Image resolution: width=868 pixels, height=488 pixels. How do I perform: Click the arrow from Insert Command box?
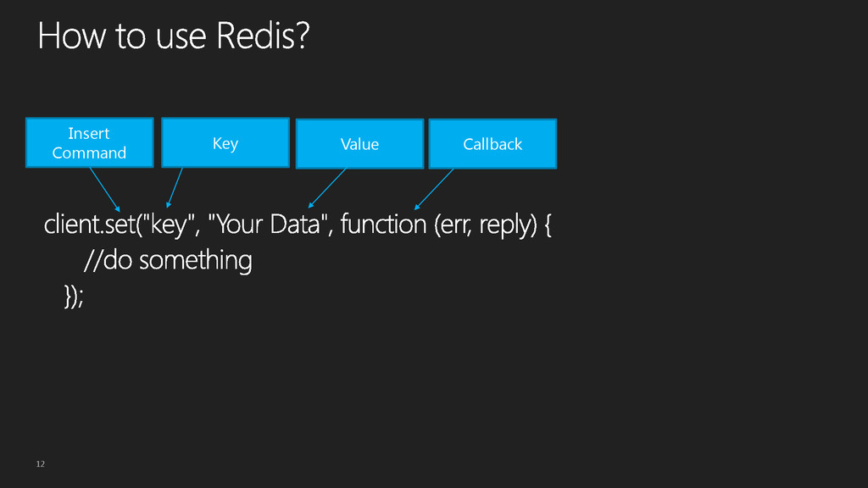[104, 190]
